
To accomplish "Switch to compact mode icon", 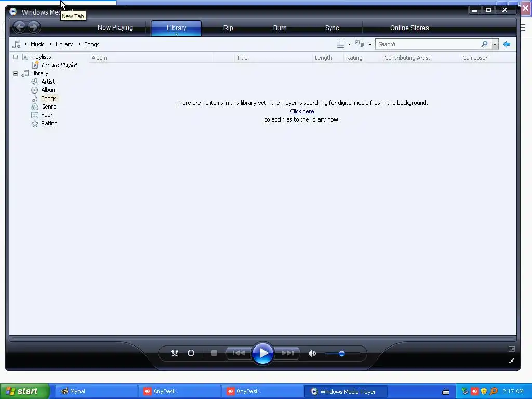I will point(512,361).
